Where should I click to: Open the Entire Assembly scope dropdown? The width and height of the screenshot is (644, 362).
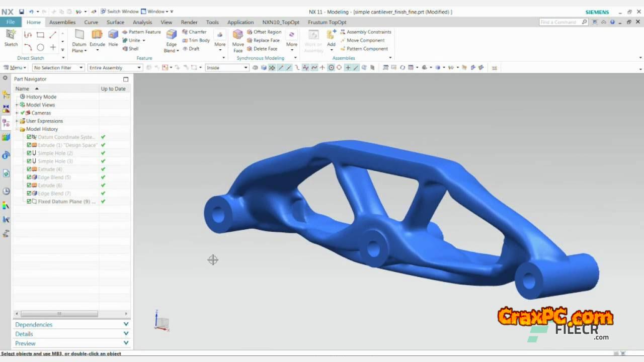(115, 67)
